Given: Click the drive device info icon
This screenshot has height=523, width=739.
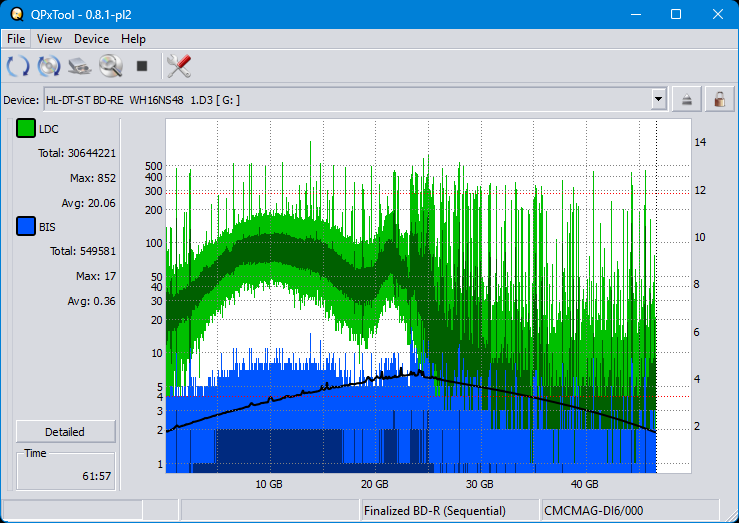Looking at the screenshot, I should click(x=80, y=67).
